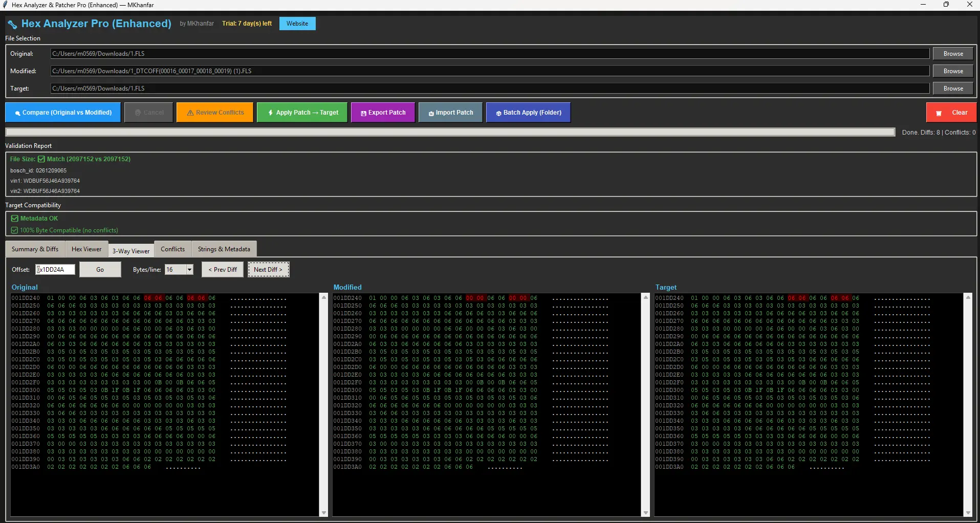Edit the Offset input field

coord(55,269)
